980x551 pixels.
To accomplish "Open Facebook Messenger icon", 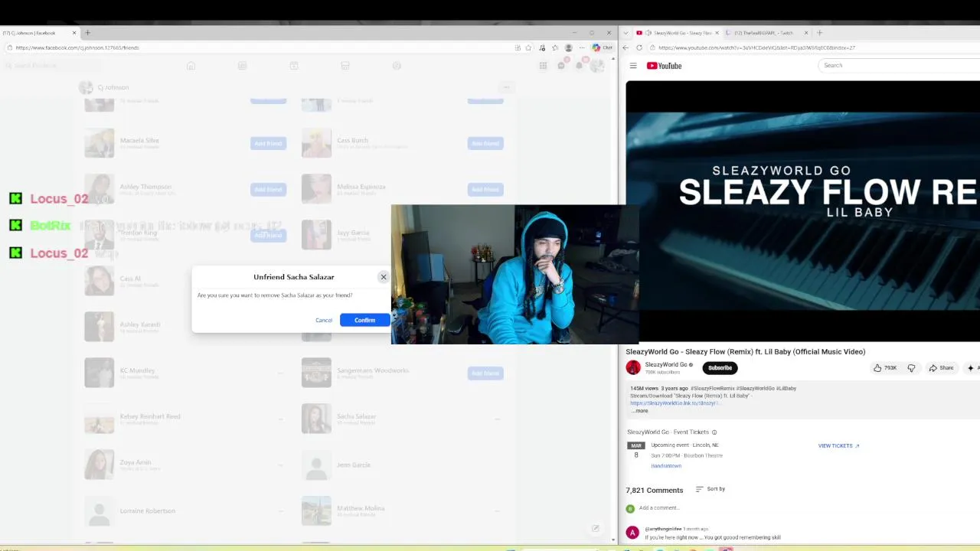I will point(561,66).
